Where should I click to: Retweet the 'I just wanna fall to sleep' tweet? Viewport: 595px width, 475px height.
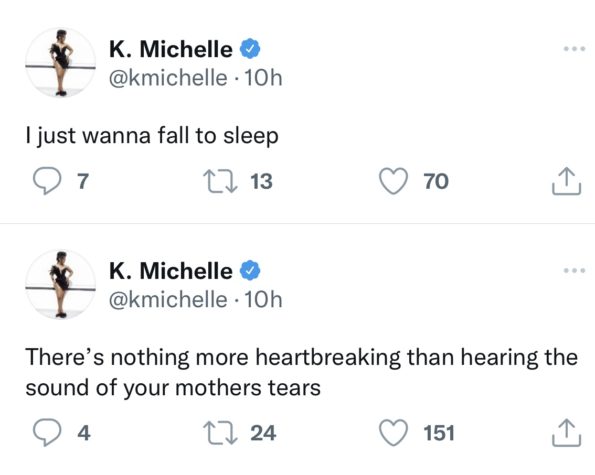click(x=220, y=181)
